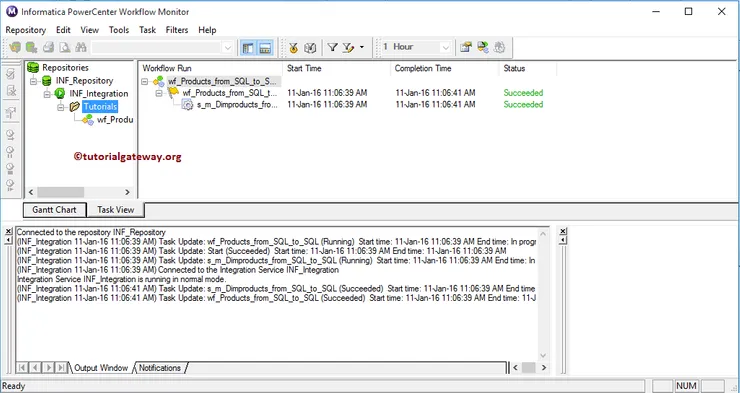Screen dimensions: 740x393
Task: Click the 3D box toolbar icon
Action: coord(310,48)
